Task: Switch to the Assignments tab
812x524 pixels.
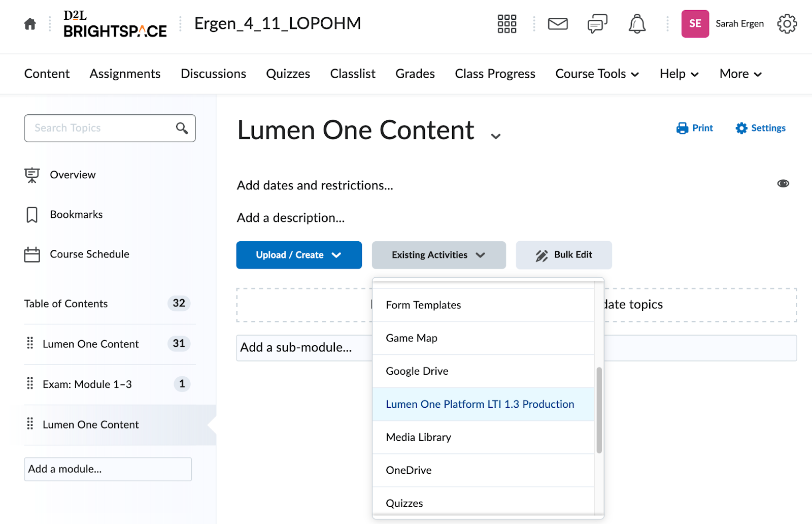Action: [x=125, y=74]
